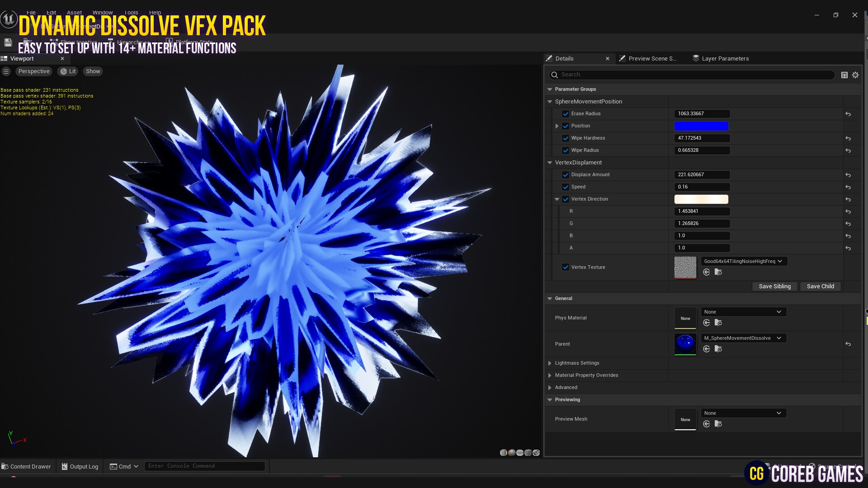
Task: Open the Phys Material dropdown
Action: coord(743,312)
